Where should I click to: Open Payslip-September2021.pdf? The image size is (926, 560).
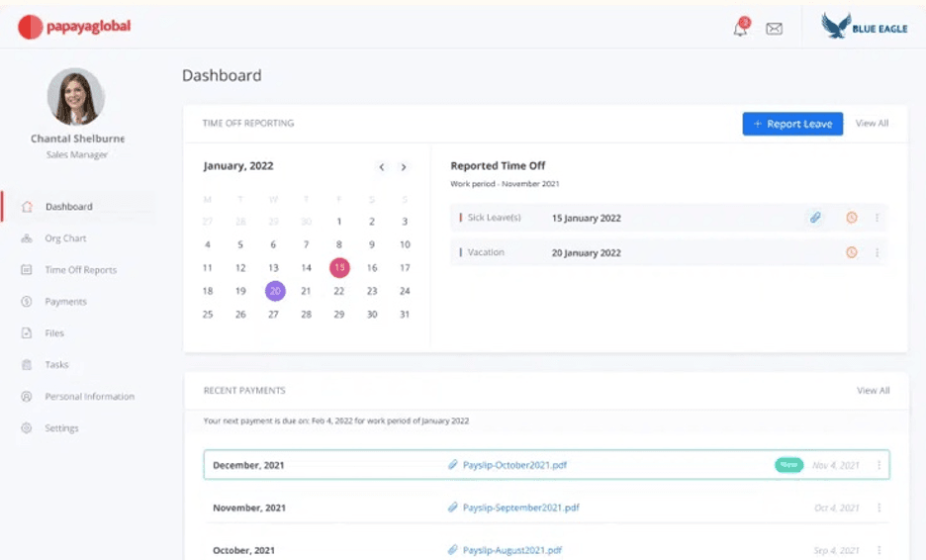(520, 508)
